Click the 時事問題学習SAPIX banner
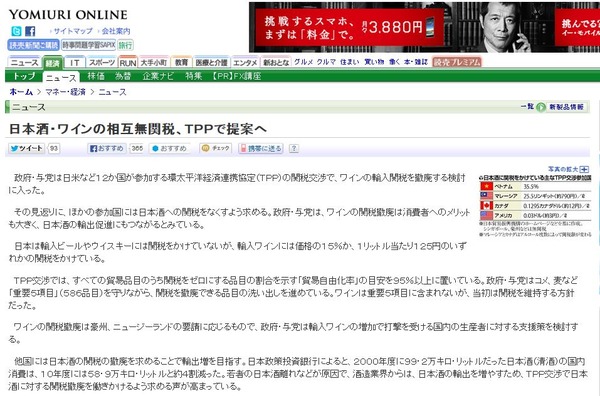This screenshot has width=600, height=396. tap(88, 45)
